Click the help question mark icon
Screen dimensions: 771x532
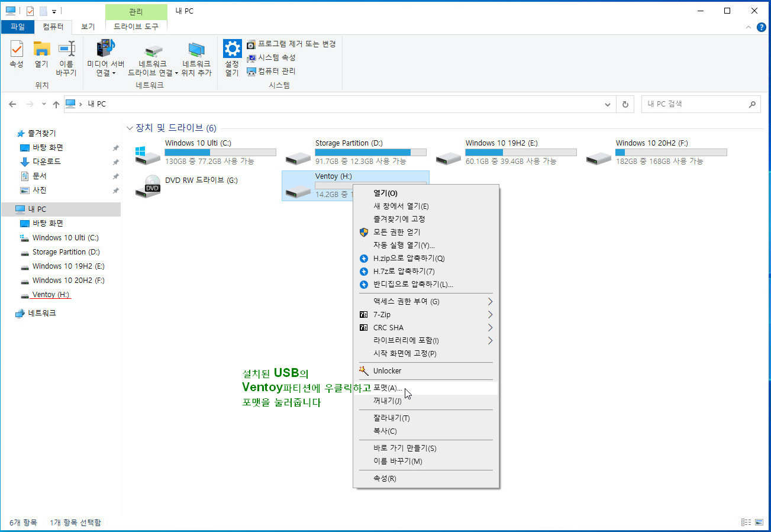point(761,27)
